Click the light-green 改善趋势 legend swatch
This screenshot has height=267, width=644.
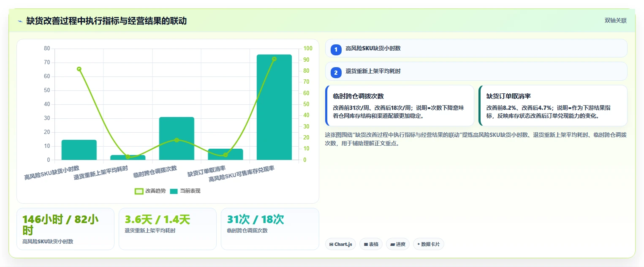pyautogui.click(x=139, y=191)
